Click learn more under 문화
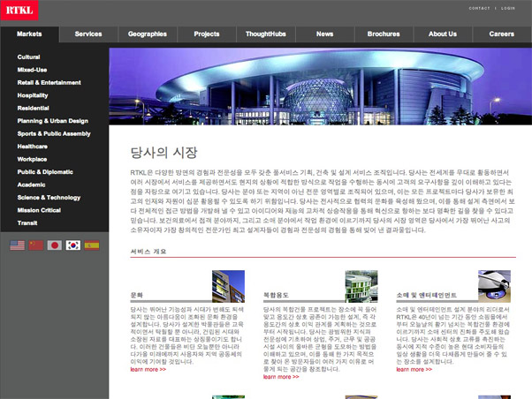Image resolution: width=532 pixels, height=399 pixels. click(147, 369)
